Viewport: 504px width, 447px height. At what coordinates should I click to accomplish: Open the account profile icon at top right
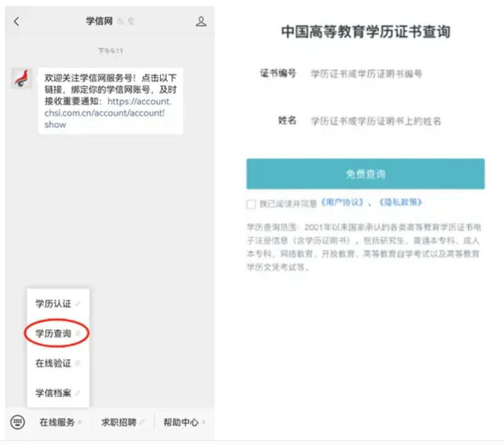point(201,21)
